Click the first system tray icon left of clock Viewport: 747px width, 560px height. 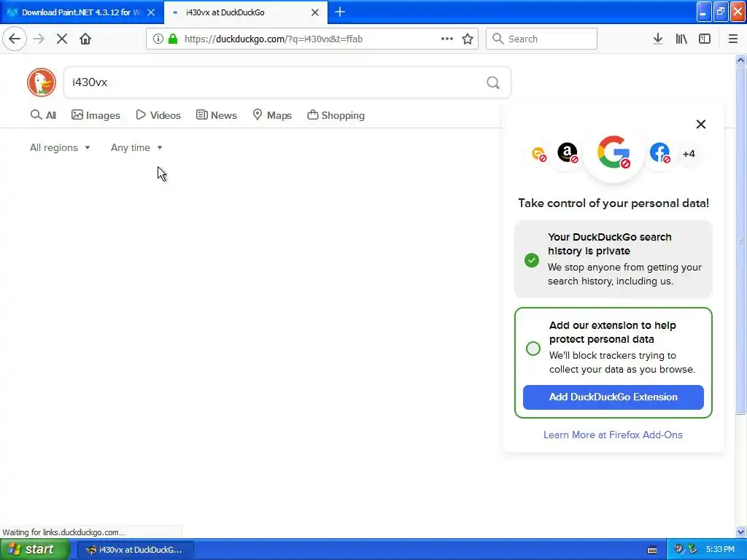point(679,549)
